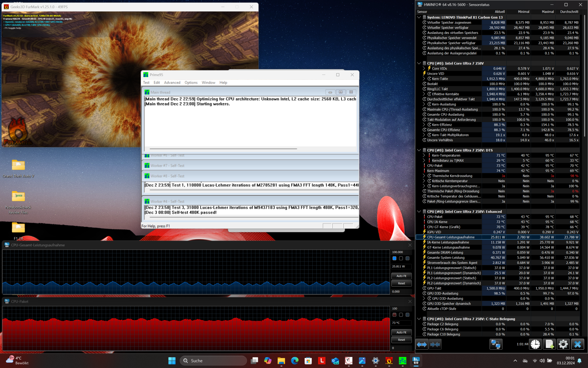Click Reset in the CPU-Paket graph

tap(401, 340)
